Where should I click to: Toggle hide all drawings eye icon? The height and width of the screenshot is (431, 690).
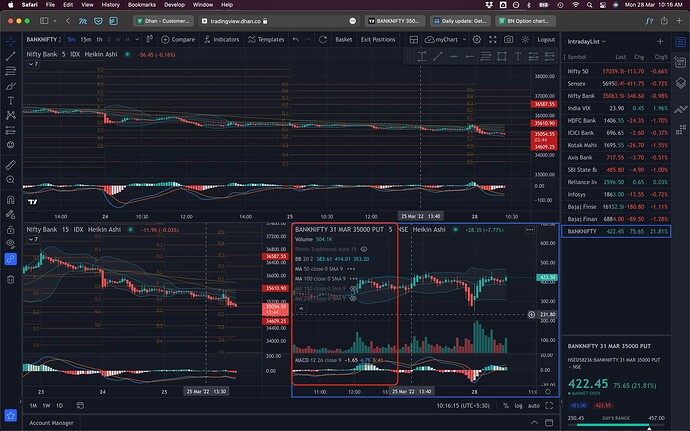(x=11, y=243)
